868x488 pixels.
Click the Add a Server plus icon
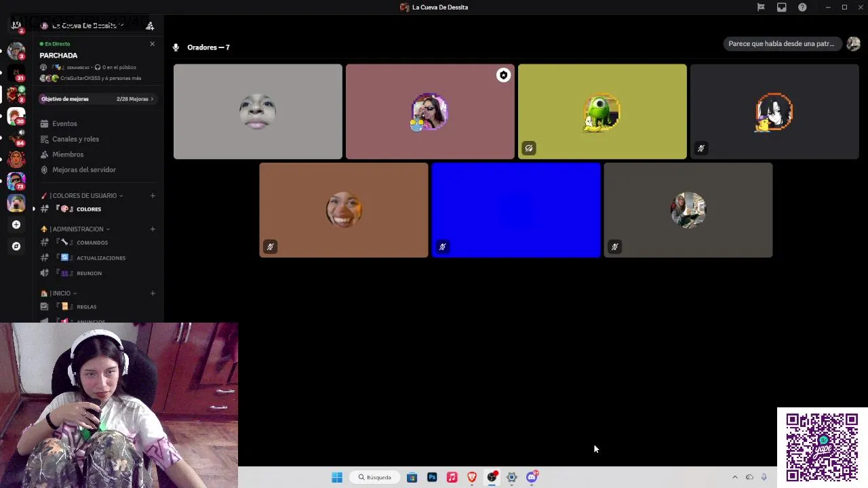16,224
